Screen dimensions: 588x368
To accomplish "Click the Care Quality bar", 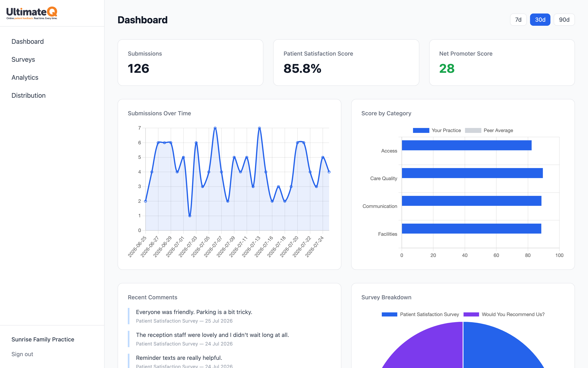I will click(x=472, y=173).
